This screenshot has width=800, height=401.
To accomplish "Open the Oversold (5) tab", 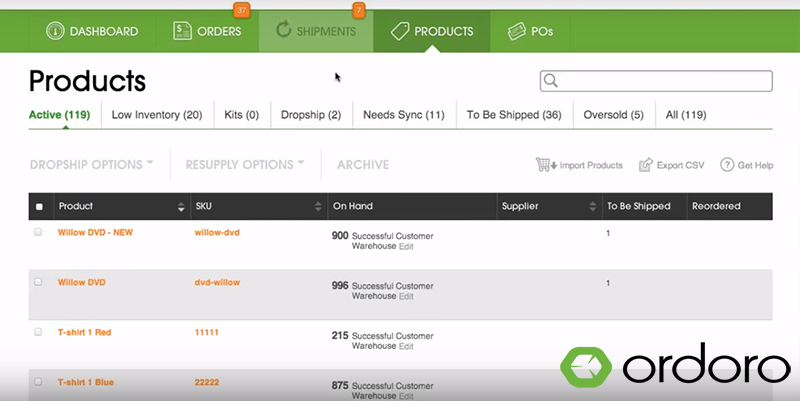I will 613,115.
